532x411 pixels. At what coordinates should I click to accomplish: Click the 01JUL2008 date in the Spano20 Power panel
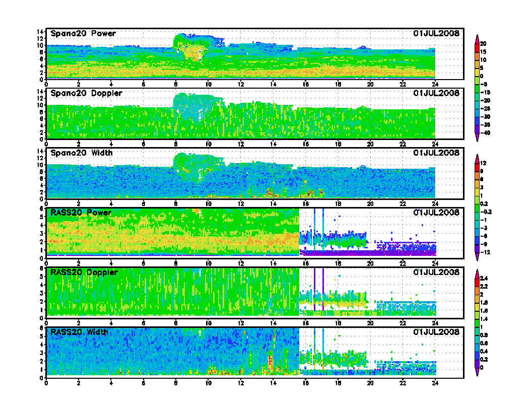(x=436, y=33)
